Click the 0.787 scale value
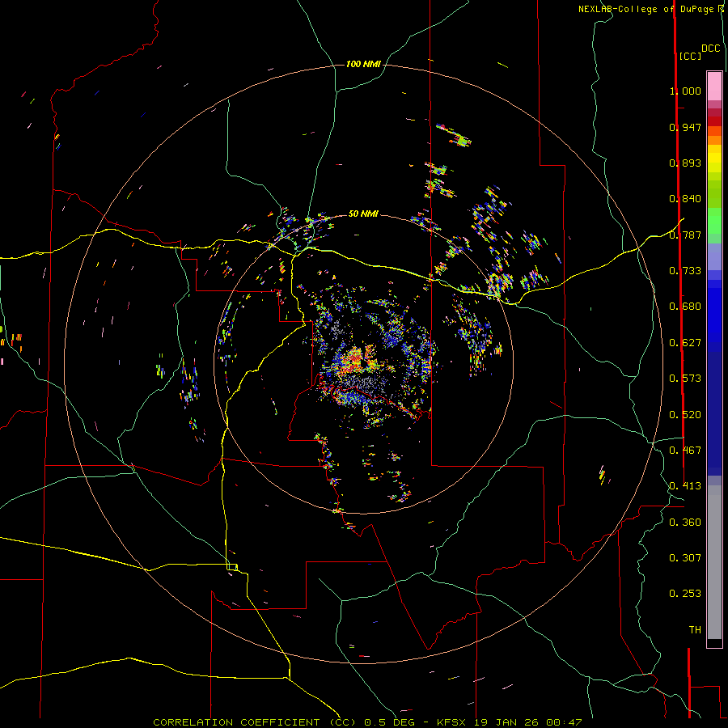 [x=685, y=235]
